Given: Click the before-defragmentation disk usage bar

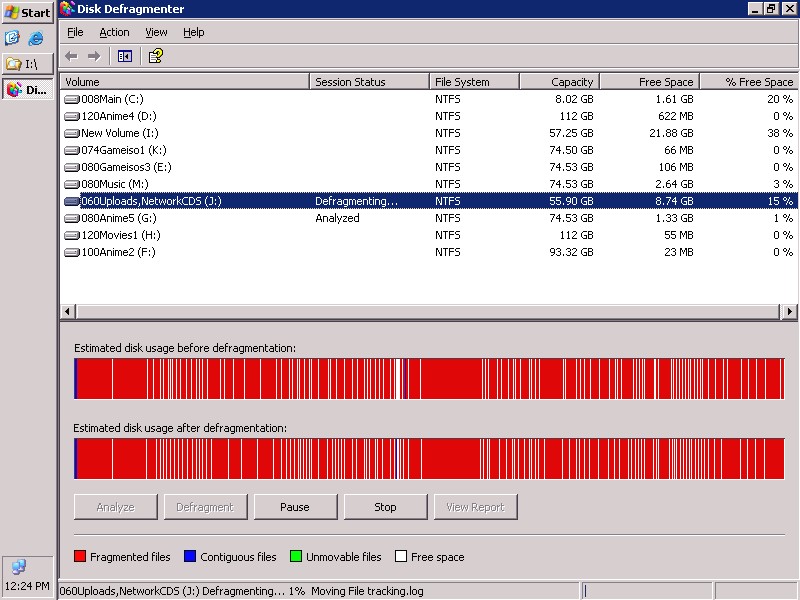Looking at the screenshot, I should tap(429, 379).
